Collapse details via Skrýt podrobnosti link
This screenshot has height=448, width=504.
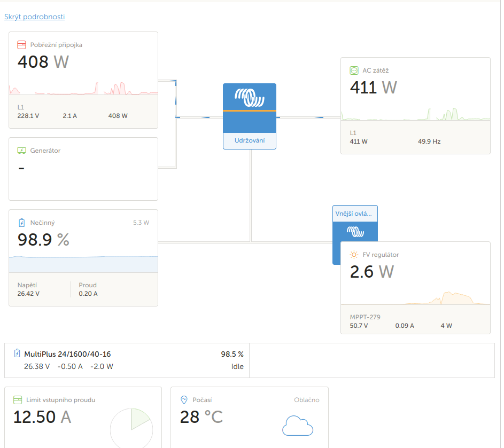35,17
